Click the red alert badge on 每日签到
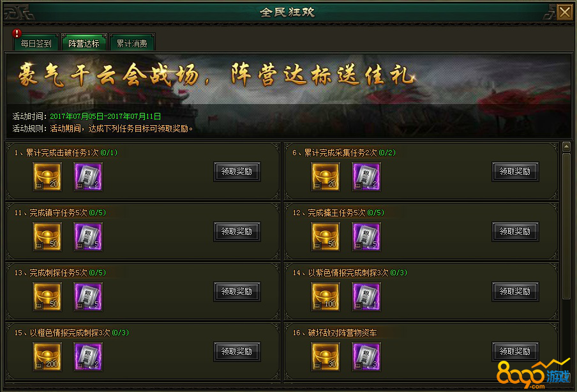The image size is (577, 392). point(17,33)
